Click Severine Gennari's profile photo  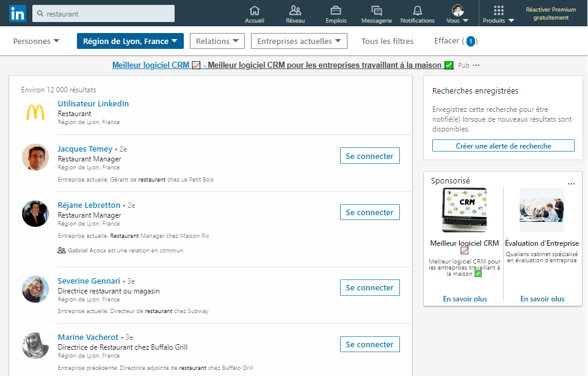tap(35, 289)
